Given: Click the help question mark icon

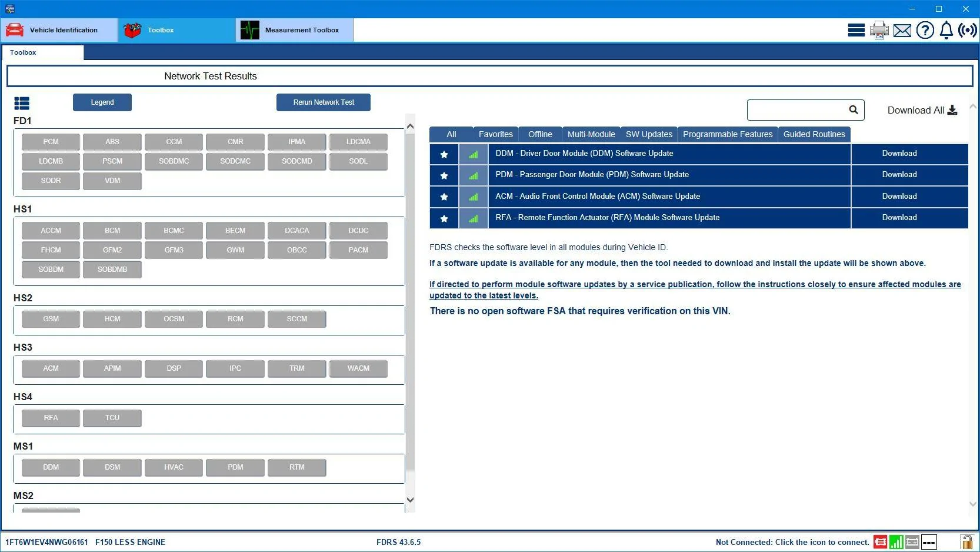Looking at the screenshot, I should point(925,30).
